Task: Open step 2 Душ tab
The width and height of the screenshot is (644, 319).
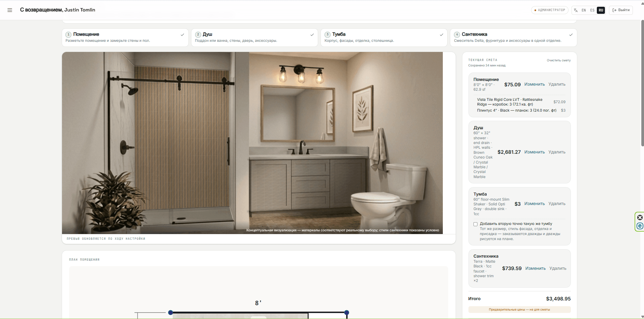Action: point(254,37)
